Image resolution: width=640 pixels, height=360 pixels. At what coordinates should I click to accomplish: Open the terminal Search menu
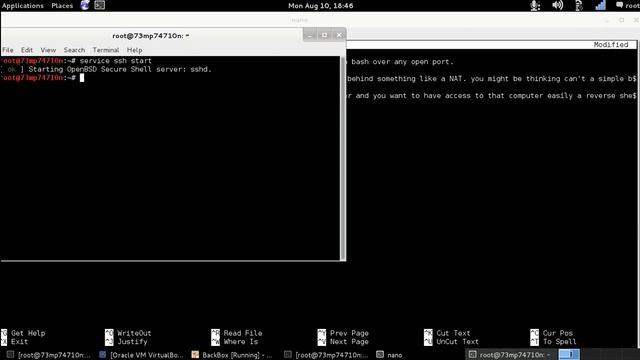[x=74, y=50]
